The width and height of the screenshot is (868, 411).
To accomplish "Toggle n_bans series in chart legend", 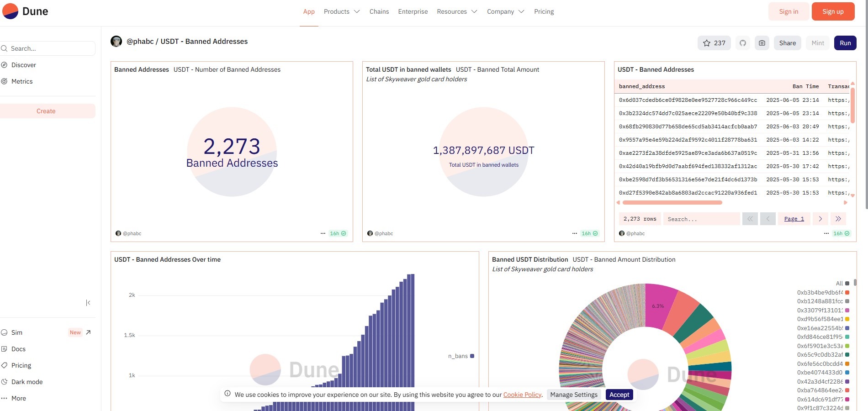I will click(461, 356).
